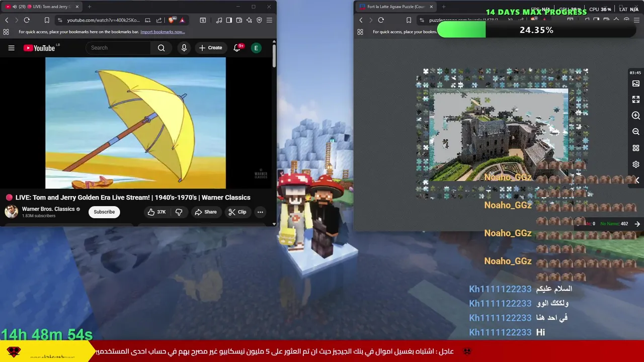Click the YouTube search input field
Image resolution: width=644 pixels, height=362 pixels.
pyautogui.click(x=119, y=48)
